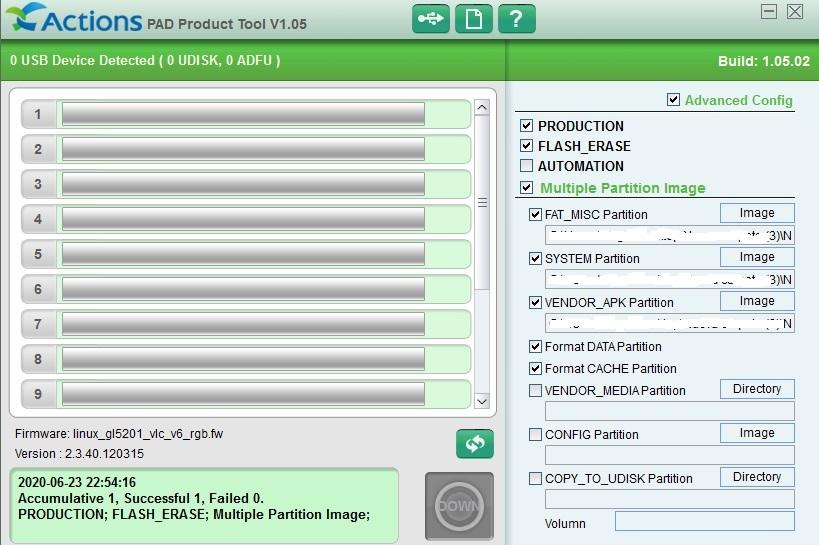Select device slot 1 progress bar

pos(243,114)
